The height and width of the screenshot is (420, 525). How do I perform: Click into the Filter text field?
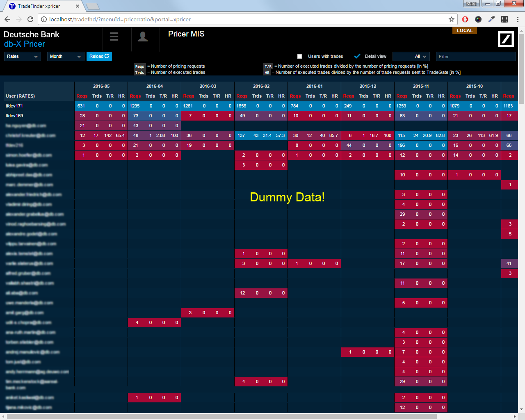475,56
